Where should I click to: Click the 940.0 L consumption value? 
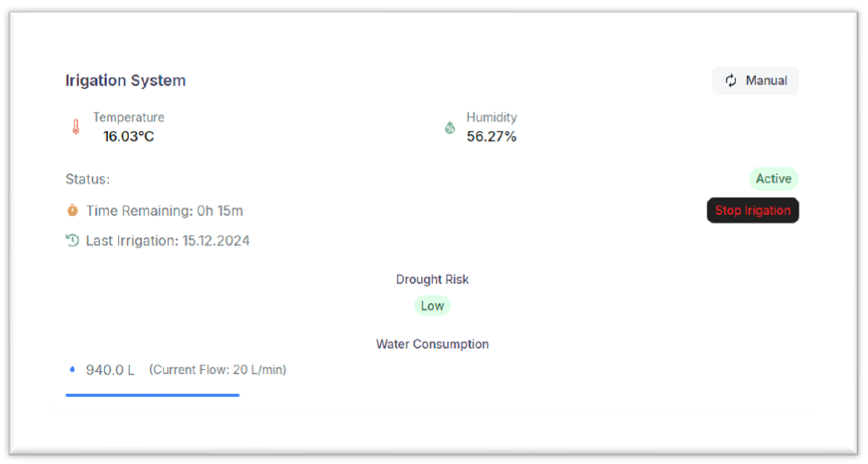(x=110, y=370)
